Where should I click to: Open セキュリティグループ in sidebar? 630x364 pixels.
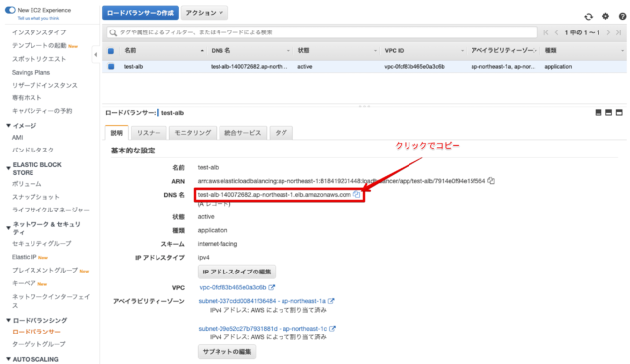41,243
